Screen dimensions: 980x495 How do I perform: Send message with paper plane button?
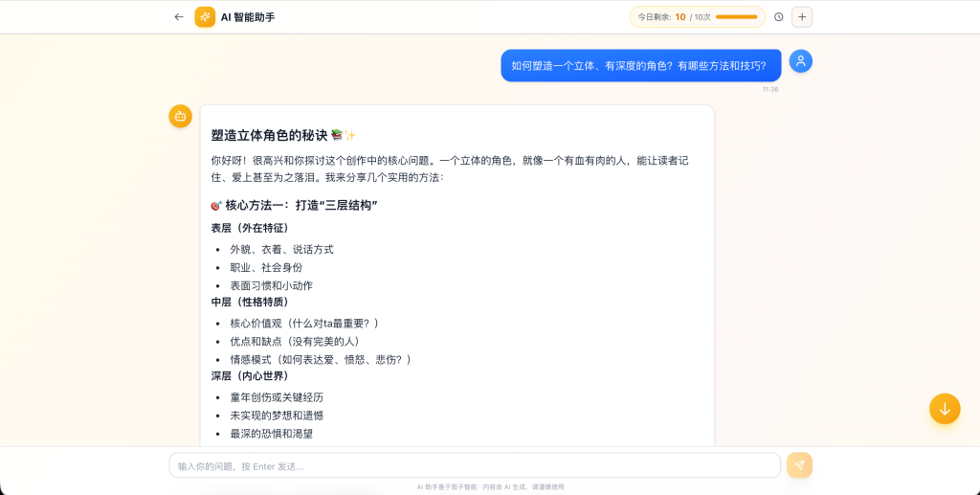click(799, 465)
